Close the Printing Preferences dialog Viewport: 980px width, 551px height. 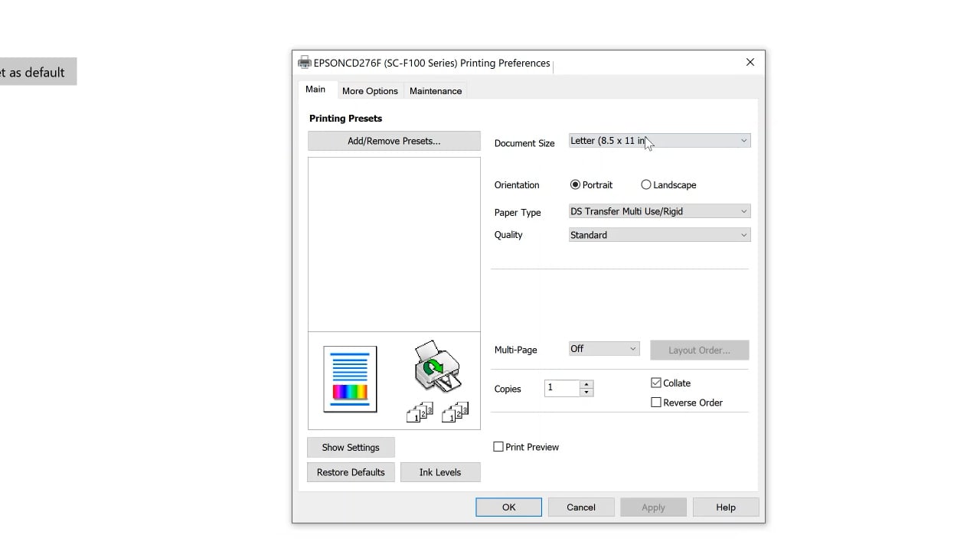point(750,62)
